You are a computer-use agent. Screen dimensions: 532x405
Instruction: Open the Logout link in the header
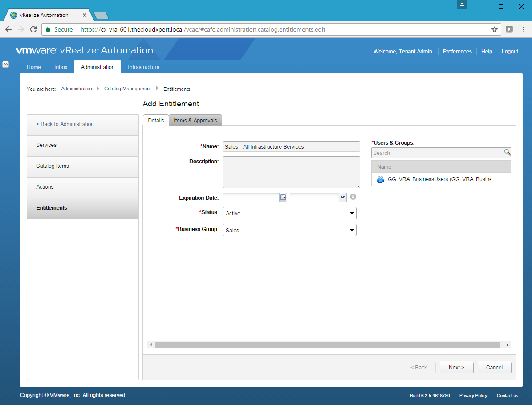point(510,52)
